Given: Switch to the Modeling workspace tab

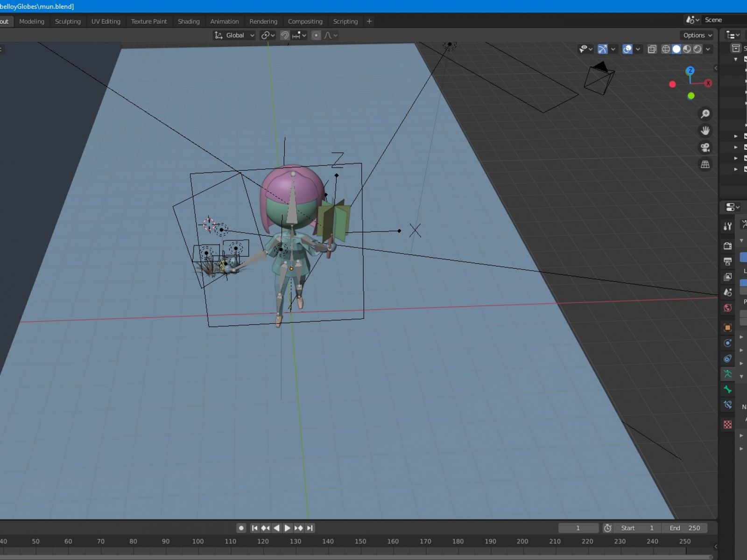Looking at the screenshot, I should [x=32, y=21].
